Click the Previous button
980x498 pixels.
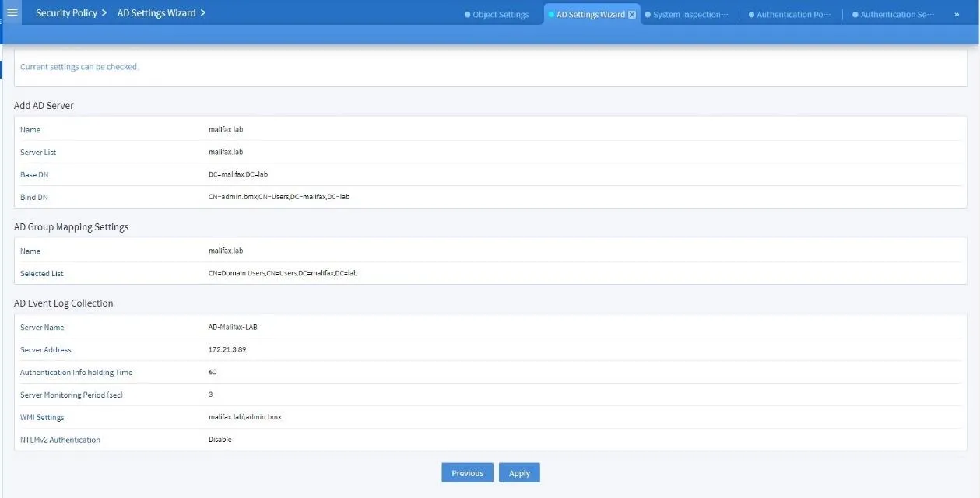click(467, 472)
